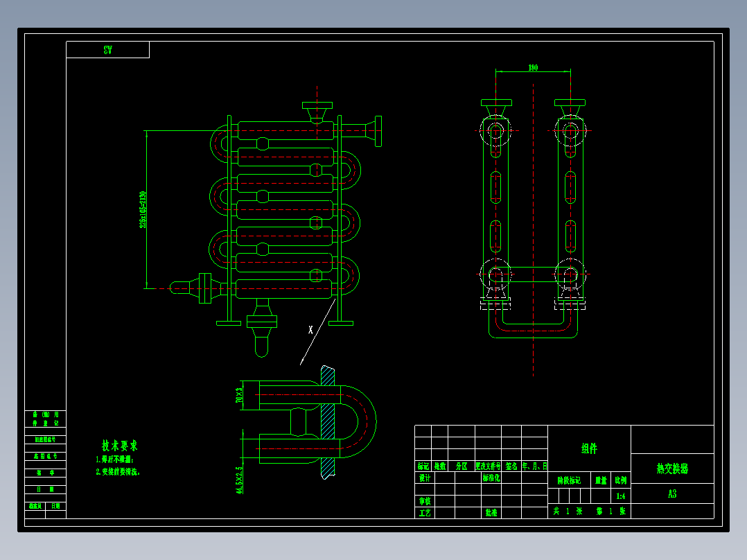This screenshot has width=747, height=560.
Task: Select the 技术要求 heading text
Action: click(x=120, y=446)
